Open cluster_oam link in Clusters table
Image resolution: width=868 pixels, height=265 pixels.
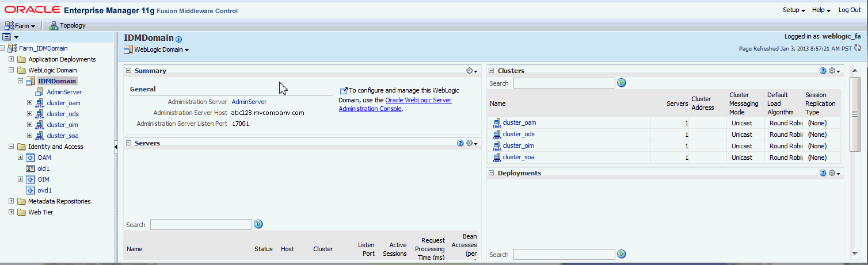pyautogui.click(x=519, y=122)
